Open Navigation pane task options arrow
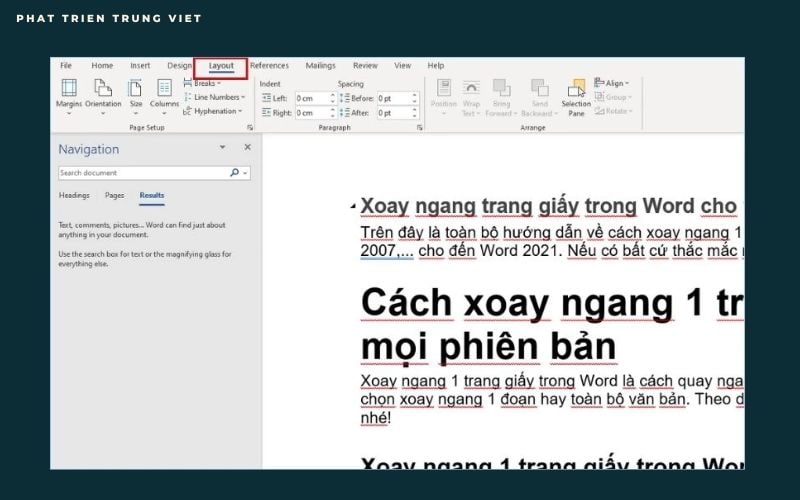This screenshot has height=500, width=800. [x=222, y=147]
